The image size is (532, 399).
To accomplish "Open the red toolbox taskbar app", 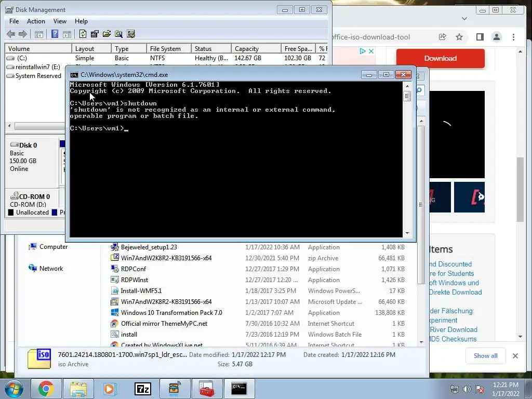I will coord(207,389).
